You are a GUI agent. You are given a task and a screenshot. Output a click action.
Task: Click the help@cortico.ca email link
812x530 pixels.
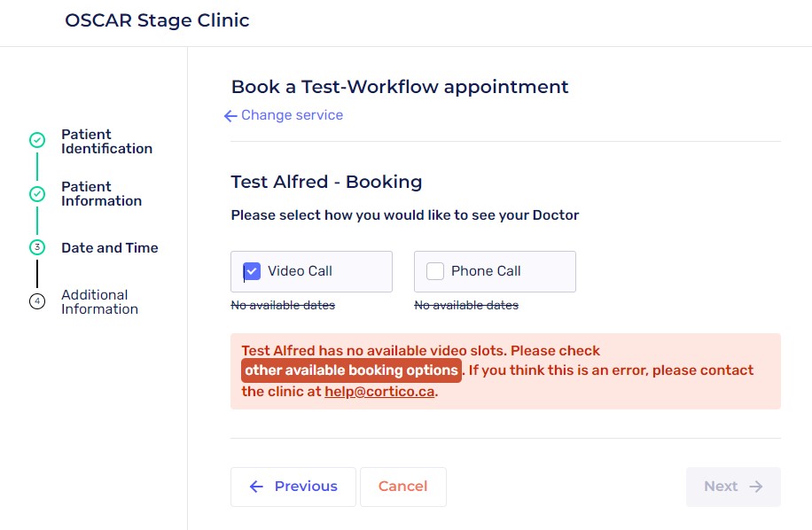[379, 391]
